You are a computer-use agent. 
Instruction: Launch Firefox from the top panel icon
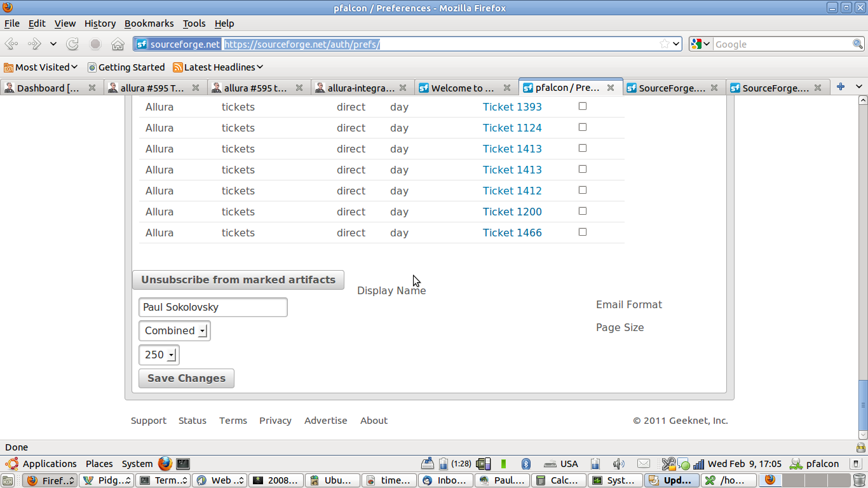tap(165, 463)
